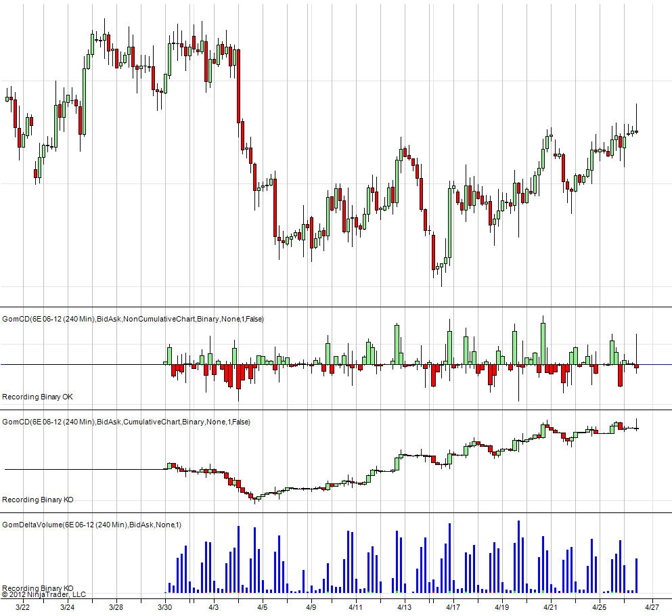Image resolution: width=672 pixels, height=616 pixels.
Task: Click the 3/28 date axis label
Action: coord(116,607)
